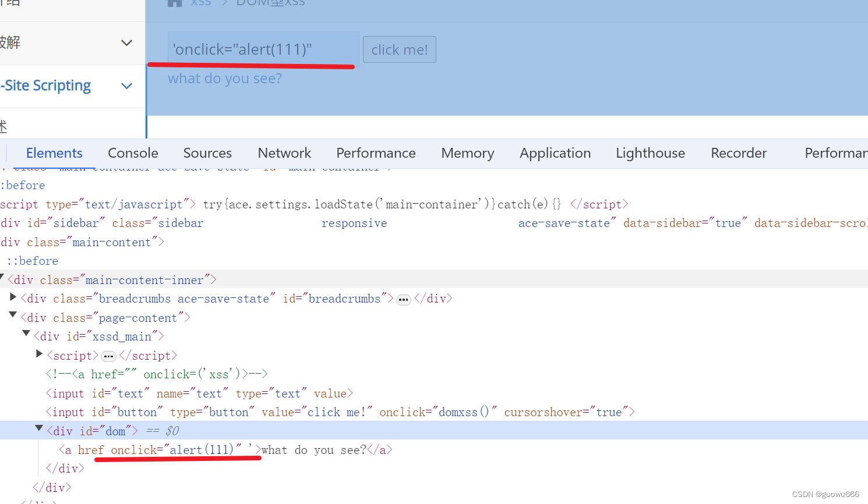Switch to the Console tab

click(x=133, y=153)
